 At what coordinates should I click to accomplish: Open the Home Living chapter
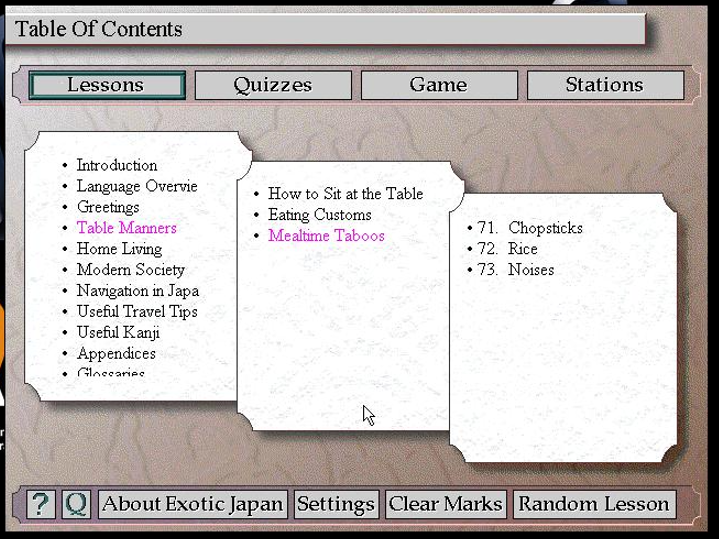click(119, 249)
